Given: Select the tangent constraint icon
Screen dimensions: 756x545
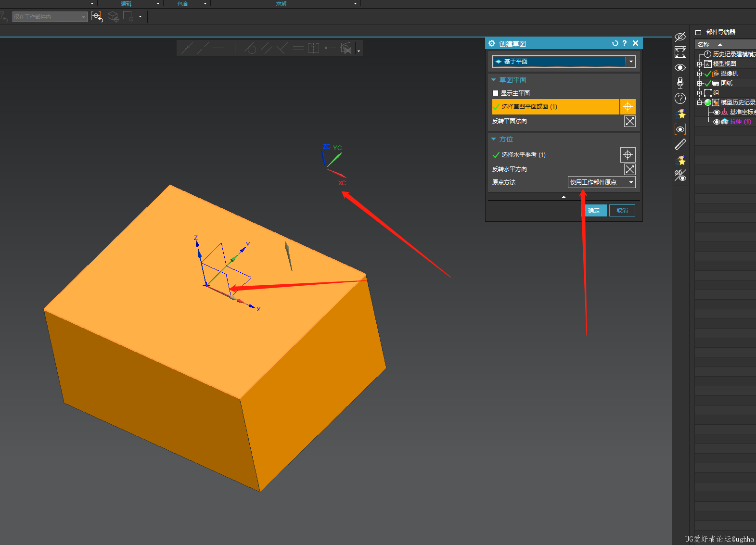Looking at the screenshot, I should click(x=250, y=48).
